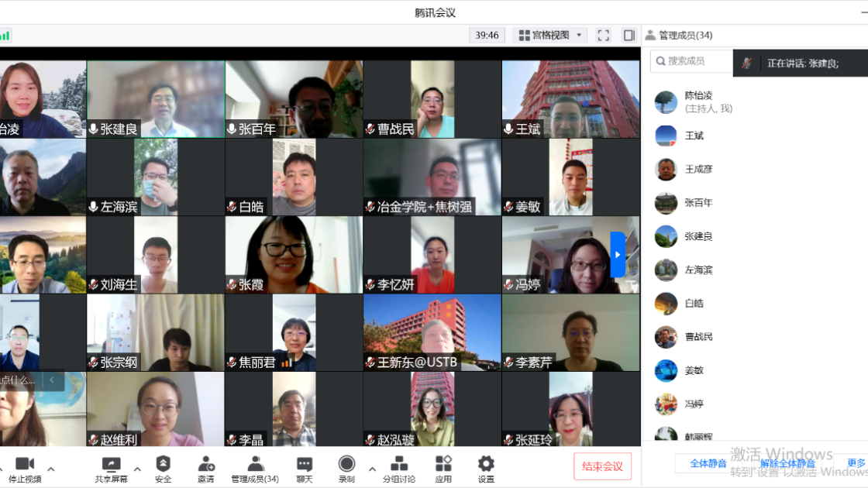The width and height of the screenshot is (868, 488).
Task: Start recording with the 录制 button
Action: (x=346, y=468)
